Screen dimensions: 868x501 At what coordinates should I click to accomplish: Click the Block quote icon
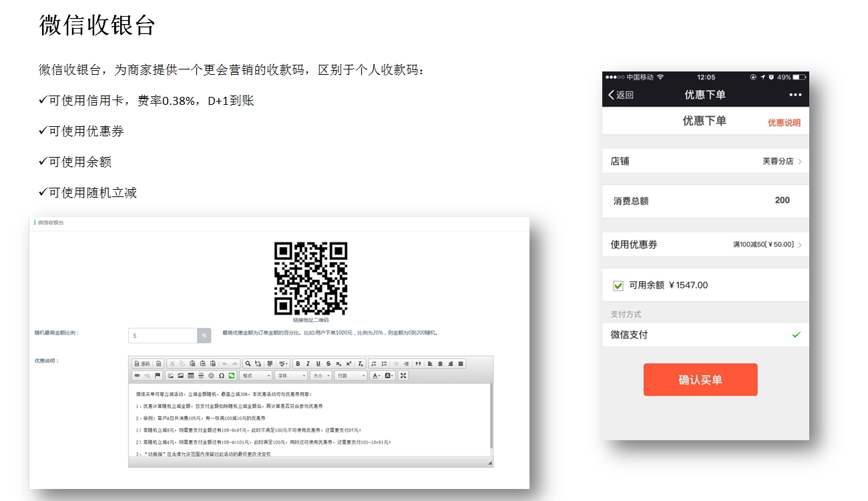tap(418, 363)
